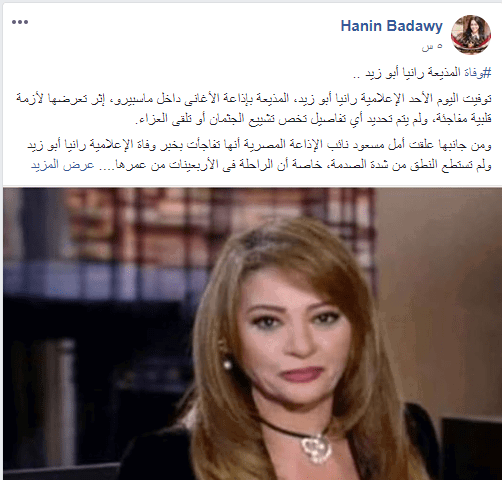Open the attached post photo

252,333
